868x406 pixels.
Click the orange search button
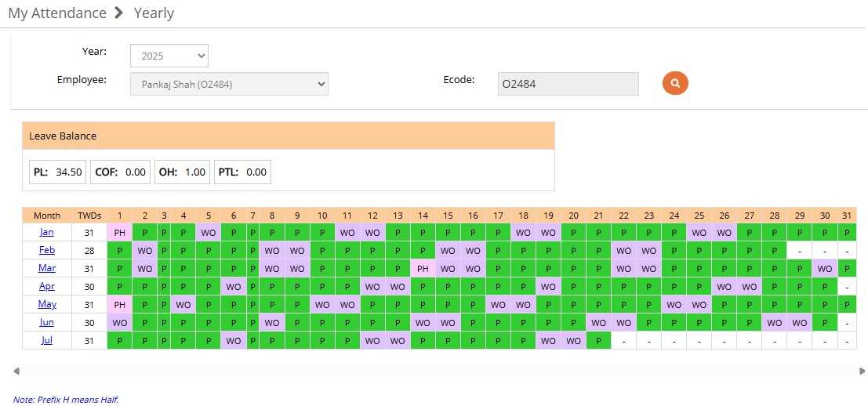coord(675,83)
